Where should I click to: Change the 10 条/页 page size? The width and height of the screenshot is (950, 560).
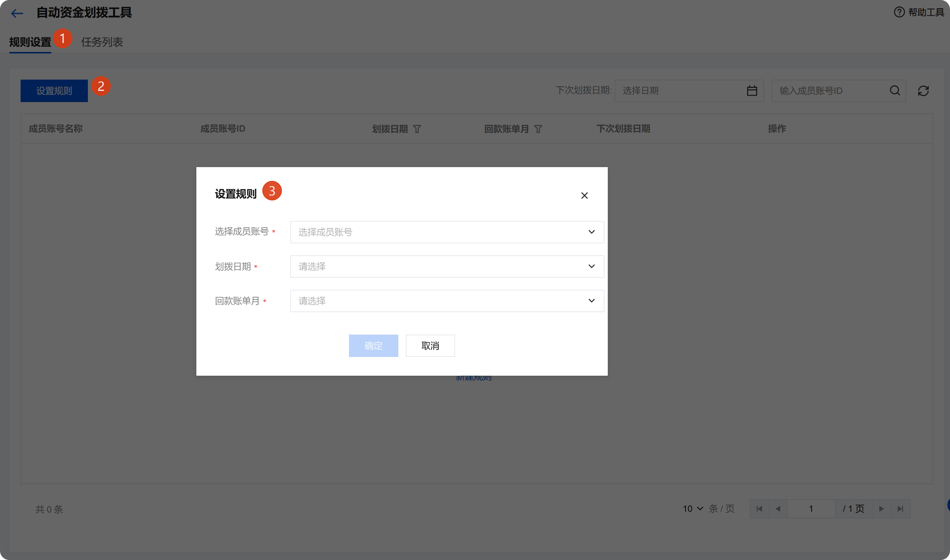pyautogui.click(x=693, y=509)
